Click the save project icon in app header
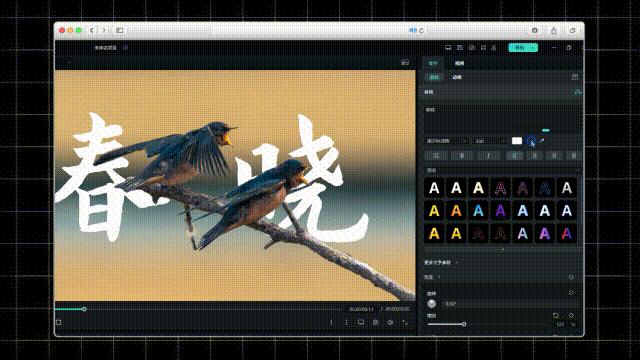640x360 pixels. [460, 48]
